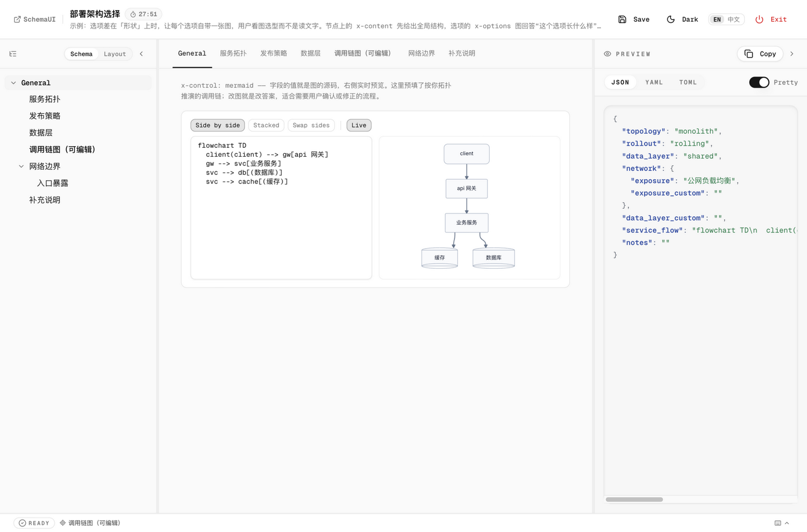Open 数据层 in the sidebar tree
The height and width of the screenshot is (532, 807).
coord(41,133)
